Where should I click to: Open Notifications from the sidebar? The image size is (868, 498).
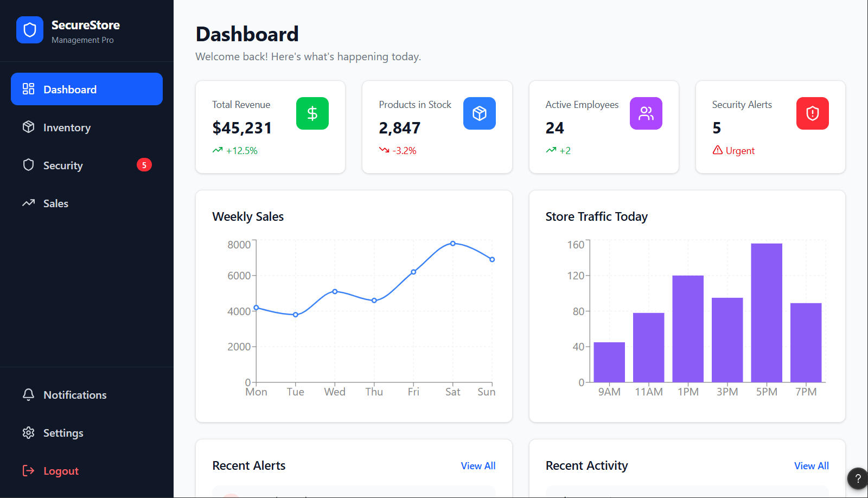pyautogui.click(x=87, y=394)
